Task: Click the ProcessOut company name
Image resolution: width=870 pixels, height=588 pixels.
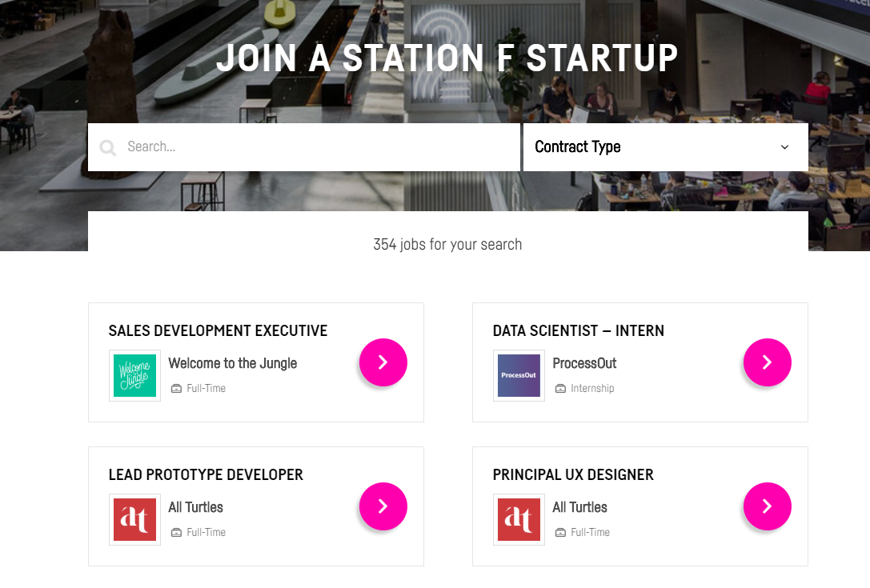Action: point(584,363)
